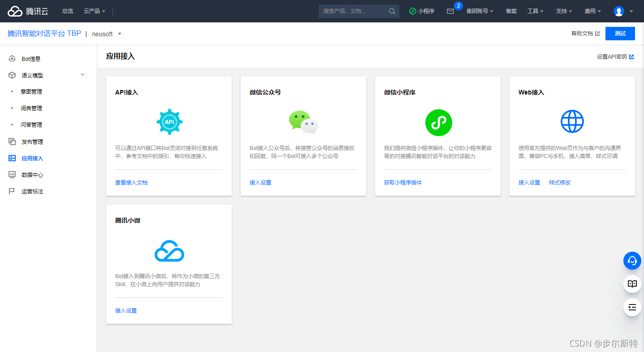644x352 pixels.
Task: Open the mail messages icon
Action: (x=450, y=11)
